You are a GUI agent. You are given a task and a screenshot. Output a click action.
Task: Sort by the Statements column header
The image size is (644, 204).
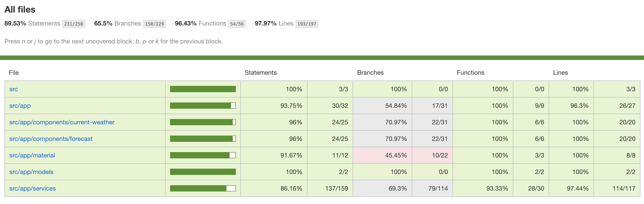tap(260, 72)
